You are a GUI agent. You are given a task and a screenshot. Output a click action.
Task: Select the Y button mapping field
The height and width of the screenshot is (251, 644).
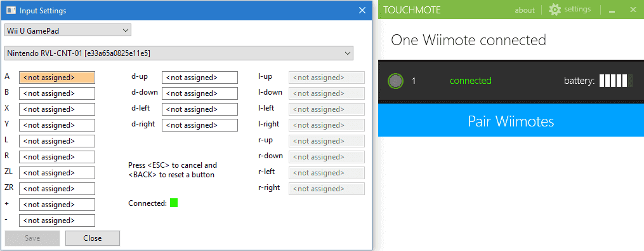coord(57,125)
